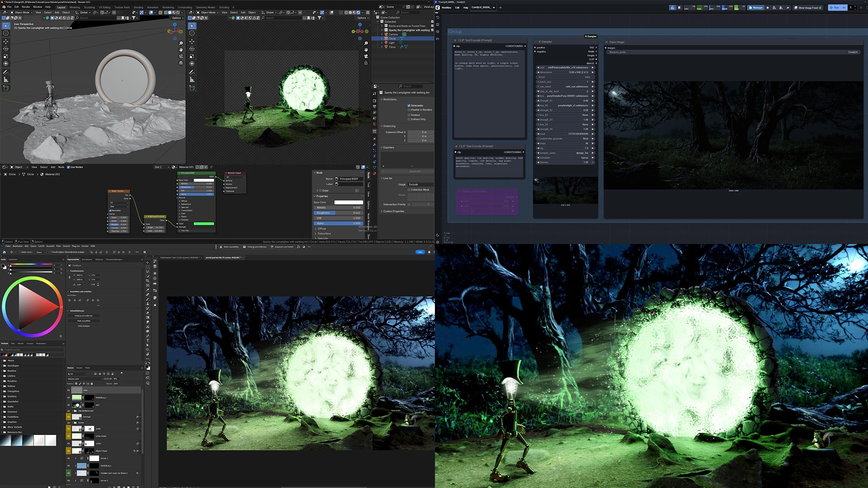Select the Photoshop Clone Stamp tool
The image size is (868, 488).
click(147, 304)
